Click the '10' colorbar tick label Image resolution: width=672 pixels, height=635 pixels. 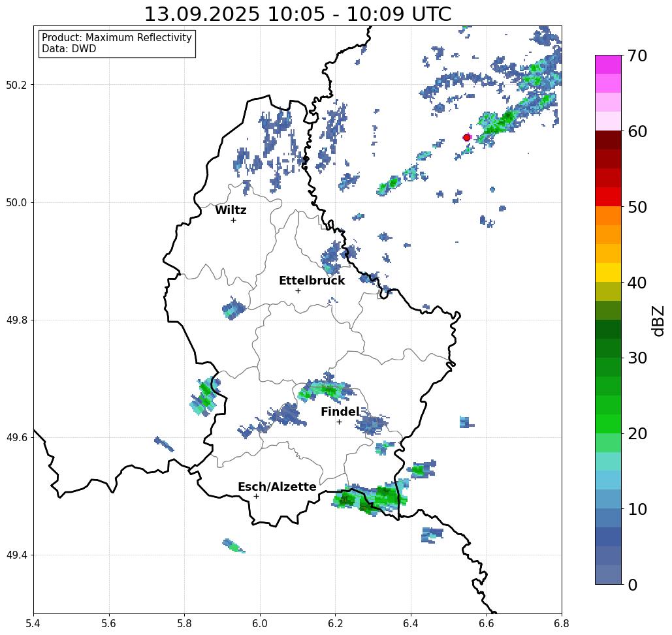pos(637,509)
